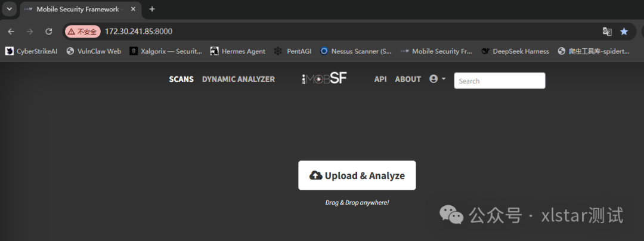
Task: Expand the tab search chevron
Action: [x=9, y=9]
